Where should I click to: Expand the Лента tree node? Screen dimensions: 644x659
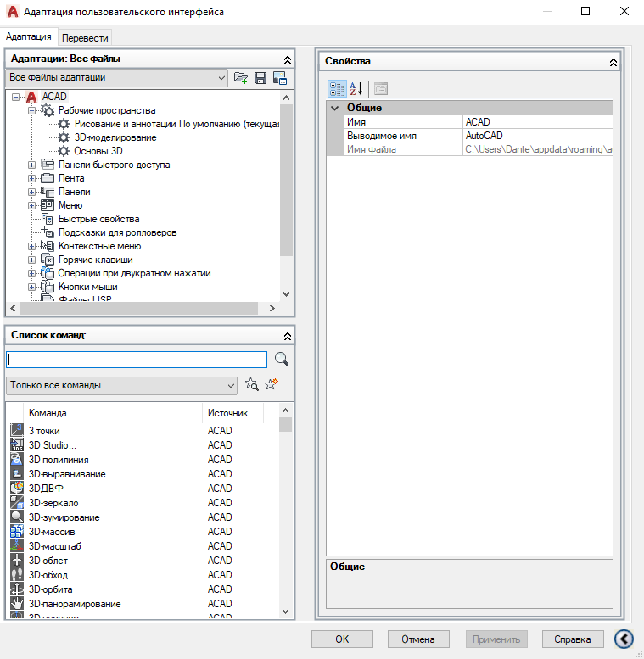pyautogui.click(x=31, y=178)
